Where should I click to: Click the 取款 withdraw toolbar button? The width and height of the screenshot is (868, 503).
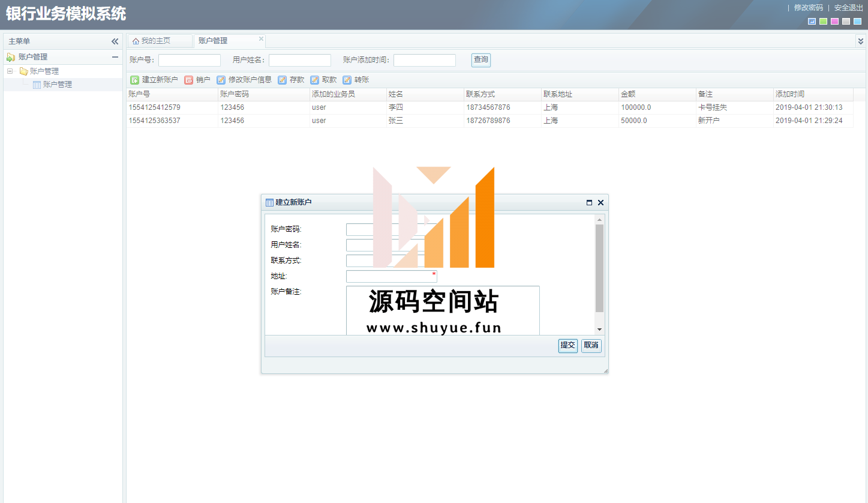(x=323, y=80)
